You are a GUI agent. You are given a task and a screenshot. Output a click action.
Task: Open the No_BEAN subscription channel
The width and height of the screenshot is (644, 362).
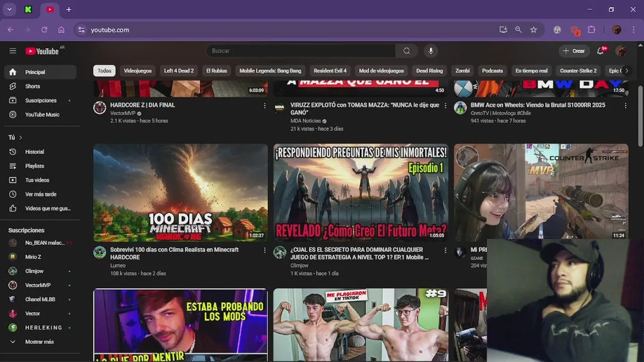(40, 243)
